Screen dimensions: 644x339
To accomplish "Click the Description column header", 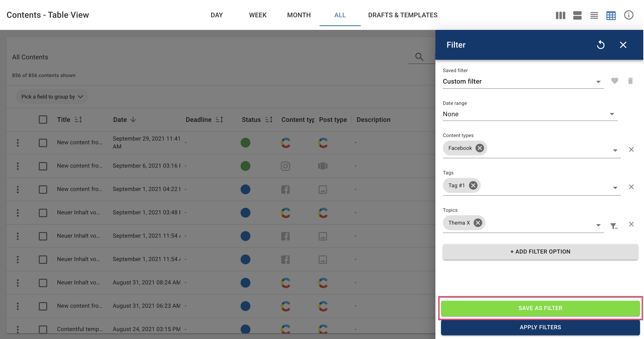I will coord(373,120).
